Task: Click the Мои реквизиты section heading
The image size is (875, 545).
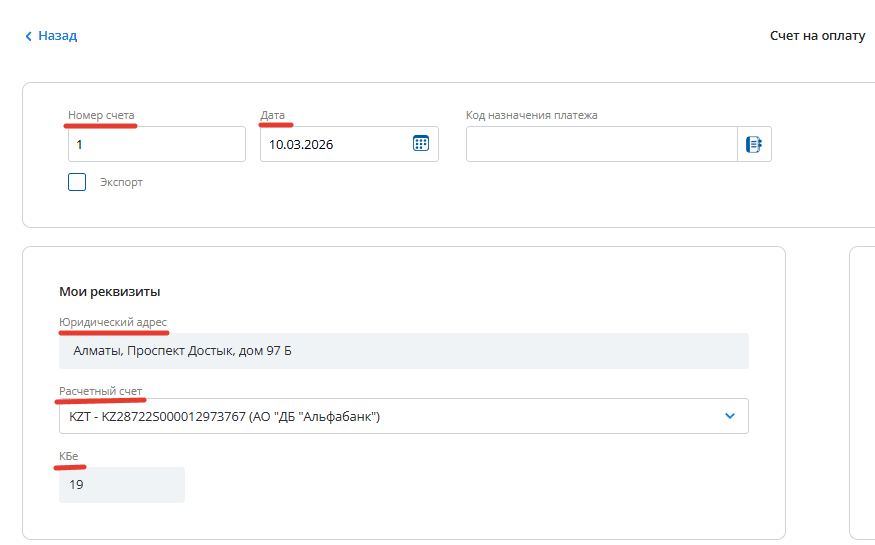Action: 110,292
